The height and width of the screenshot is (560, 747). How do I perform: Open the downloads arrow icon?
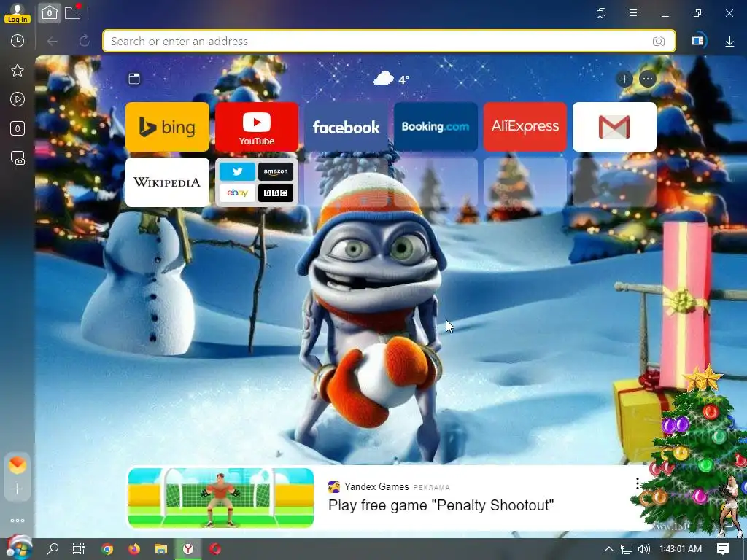729,42
